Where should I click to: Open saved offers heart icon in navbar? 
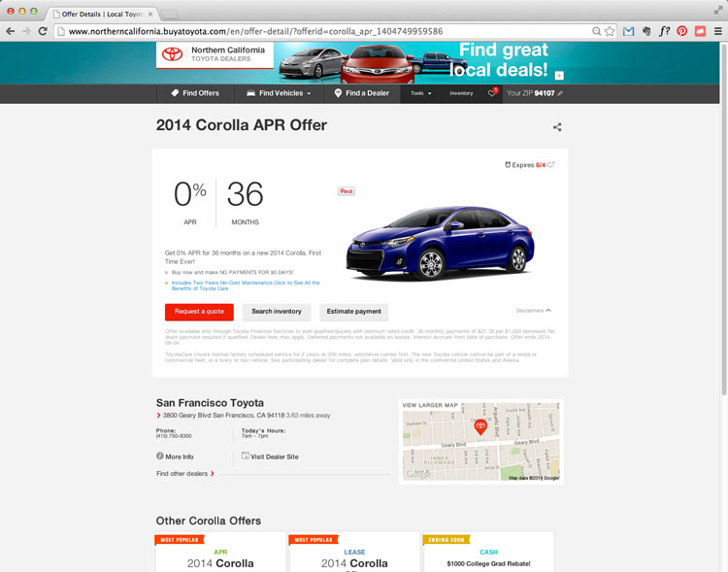[x=492, y=93]
